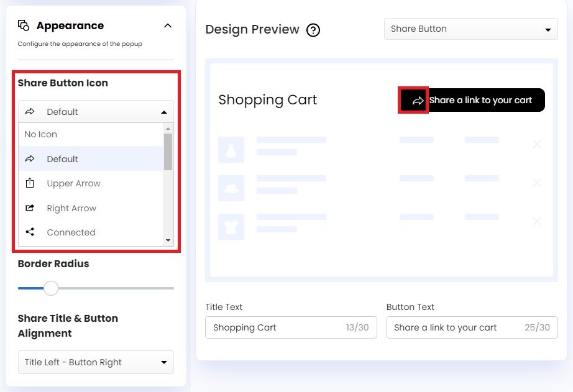
Task: Open the Share Title & Button Alignment dropdown
Action: pyautogui.click(x=96, y=362)
